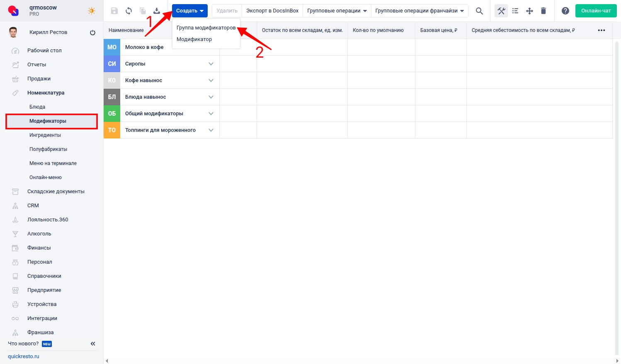621x364 pixels.
Task: Open the quickresto.ru link
Action: pyautogui.click(x=24, y=357)
